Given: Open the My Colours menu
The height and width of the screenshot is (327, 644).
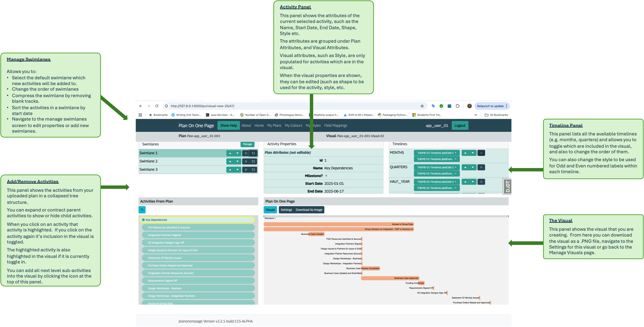Looking at the screenshot, I should click(293, 125).
